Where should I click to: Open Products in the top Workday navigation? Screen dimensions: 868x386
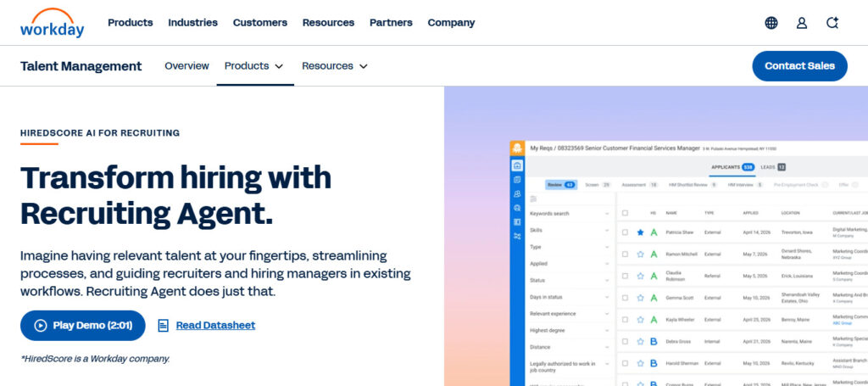(130, 23)
